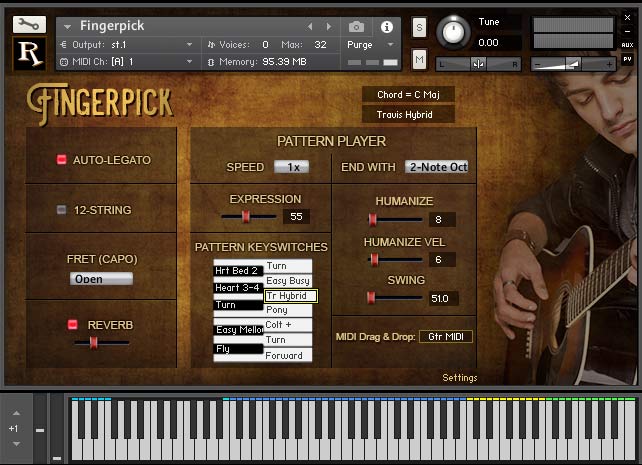Click the pan L-R slider
Image resolution: width=642 pixels, height=465 pixels.
coord(478,64)
